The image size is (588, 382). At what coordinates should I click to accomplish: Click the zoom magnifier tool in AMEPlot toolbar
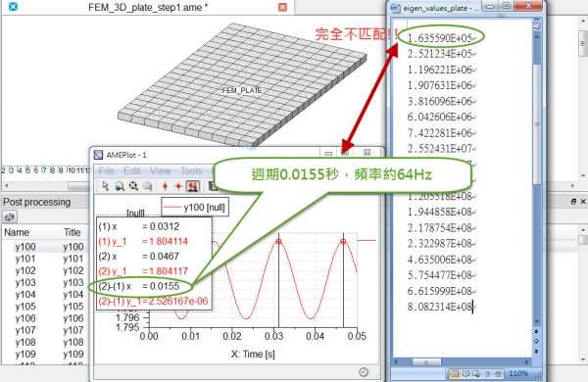pyautogui.click(x=120, y=186)
